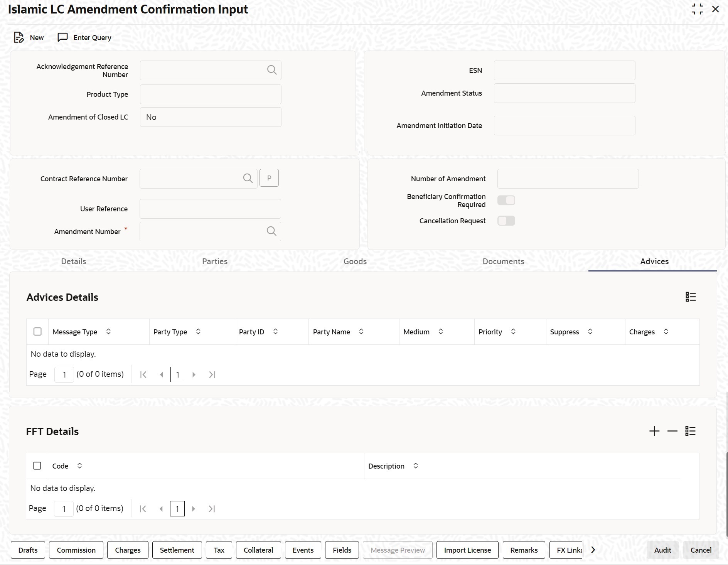Sort Advices table by Message Type
This screenshot has height=565, width=728.
click(x=109, y=332)
